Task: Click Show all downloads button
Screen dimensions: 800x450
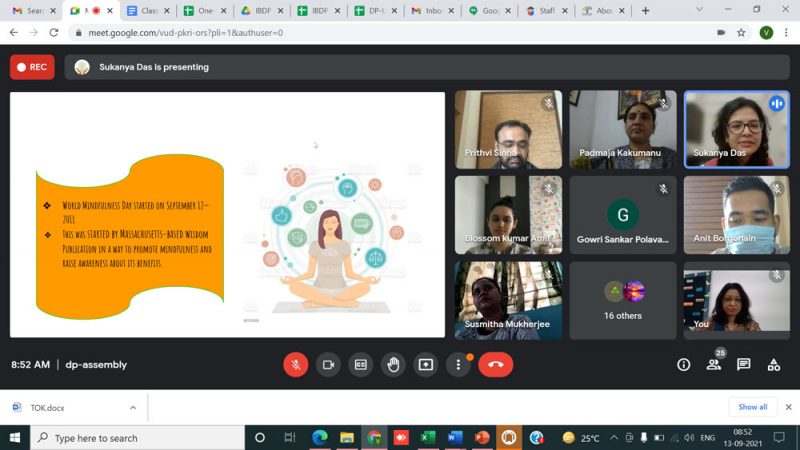Action: pos(752,407)
